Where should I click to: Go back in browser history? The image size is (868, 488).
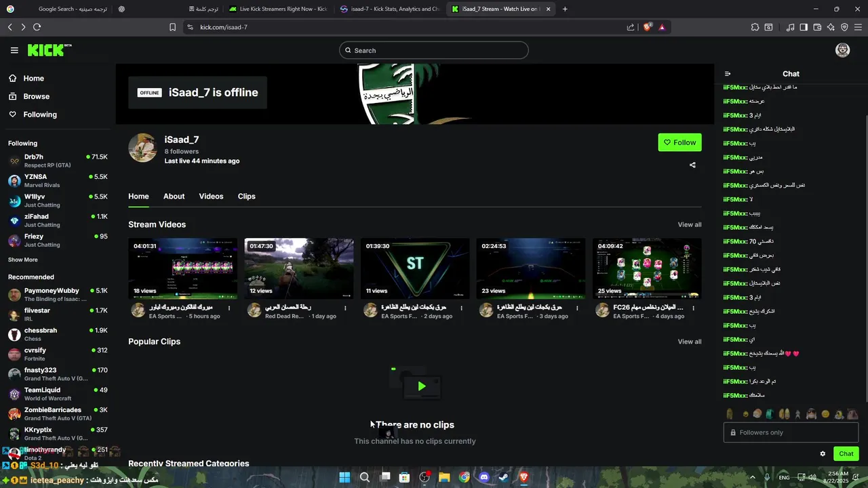[x=9, y=27]
